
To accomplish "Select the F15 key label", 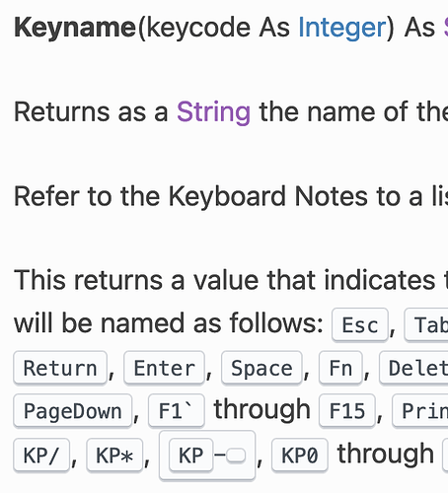I will pyautogui.click(x=347, y=411).
